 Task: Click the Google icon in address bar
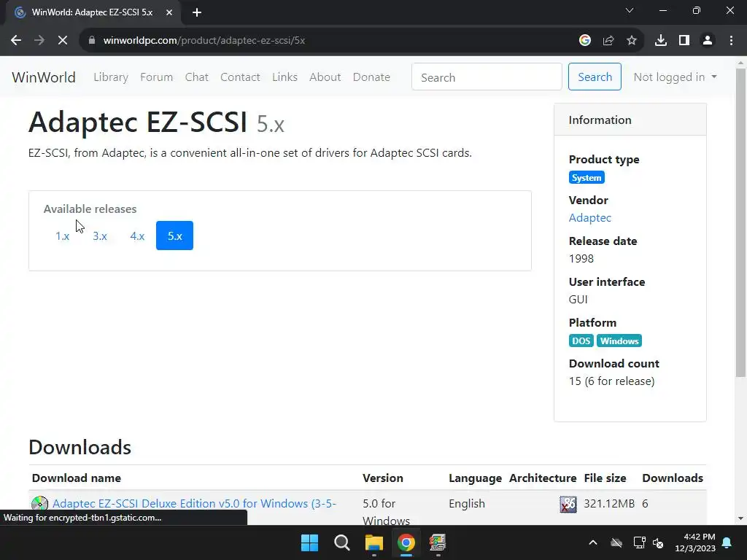[x=585, y=41]
